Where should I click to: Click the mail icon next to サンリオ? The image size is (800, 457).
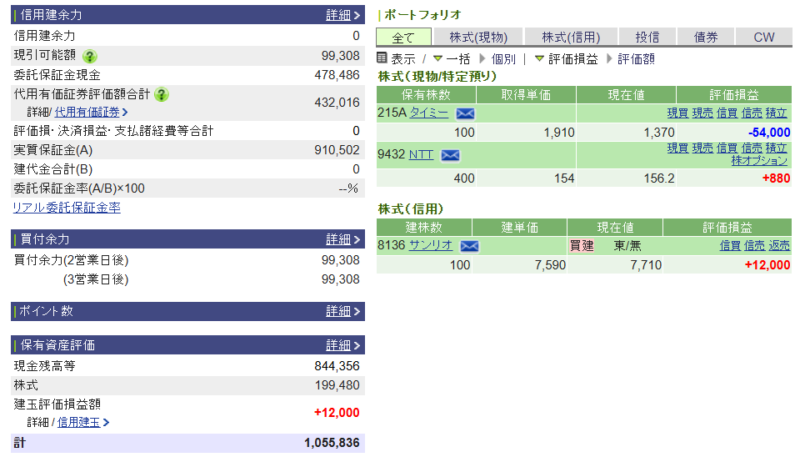tap(469, 246)
